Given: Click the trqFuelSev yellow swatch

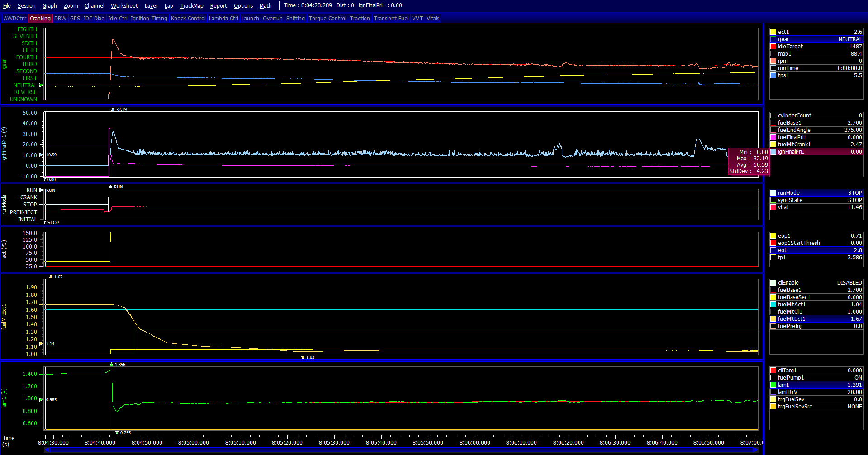Looking at the screenshot, I should click(x=773, y=399).
